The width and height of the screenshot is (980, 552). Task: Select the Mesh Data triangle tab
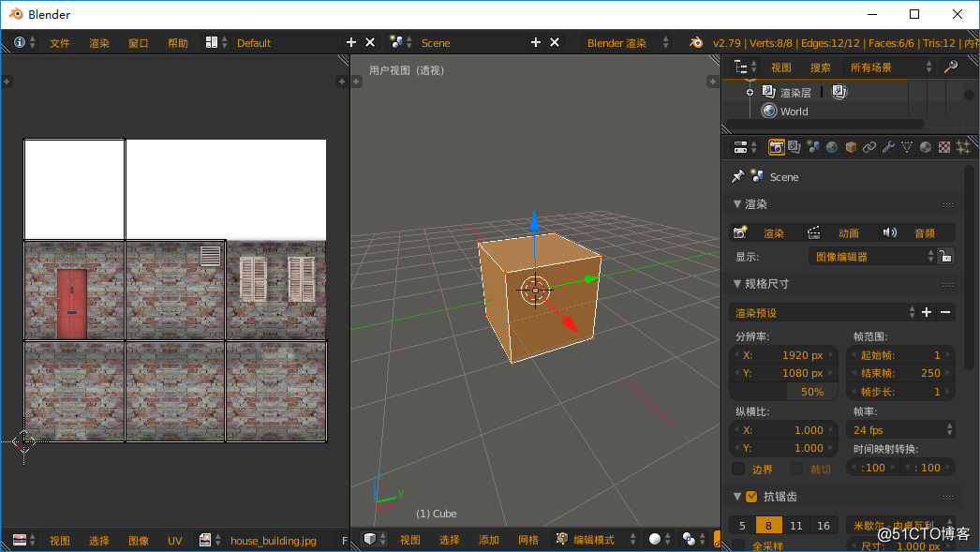(907, 147)
